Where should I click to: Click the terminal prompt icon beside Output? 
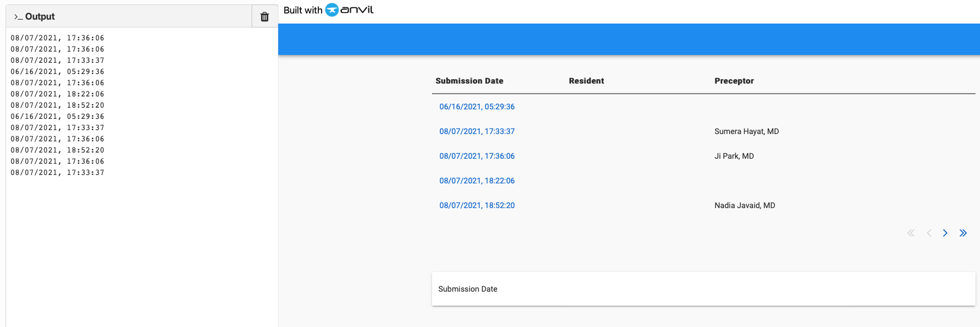(18, 17)
